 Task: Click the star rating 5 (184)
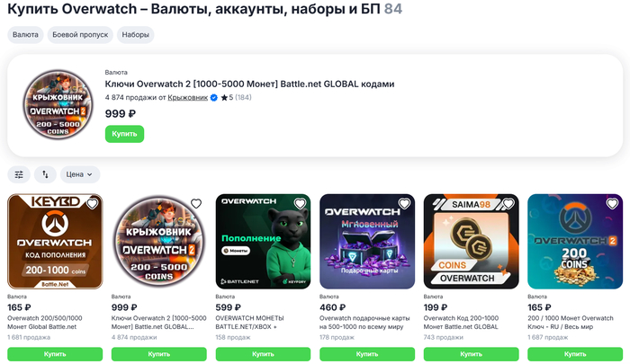click(236, 98)
